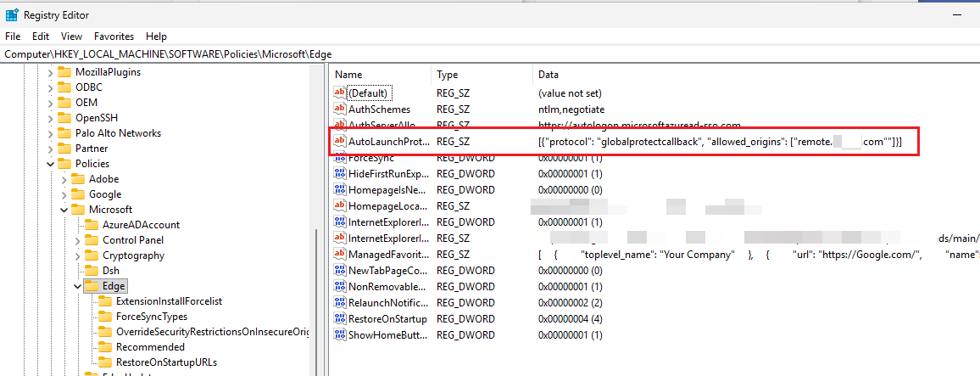
Task: Click the Registry Editor app icon in title bar
Action: tap(12, 14)
